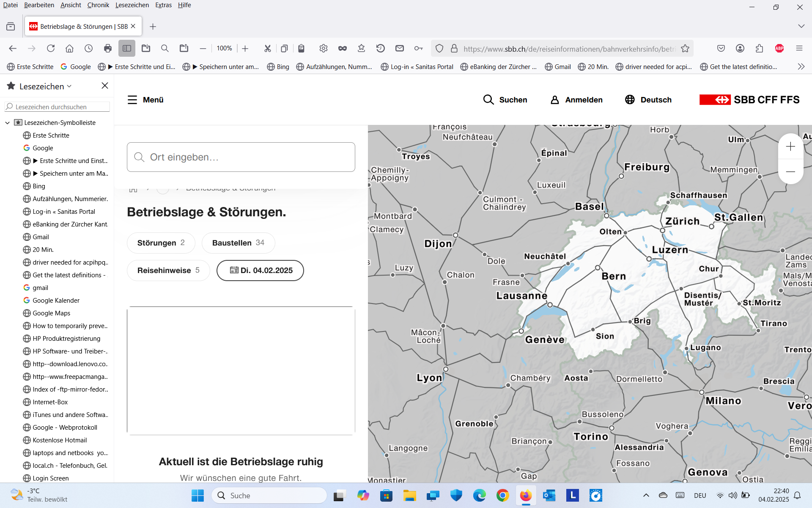Collapse the Lesezeichen-Symbolleiste folder
This screenshot has height=508, width=812.
[x=7, y=123]
